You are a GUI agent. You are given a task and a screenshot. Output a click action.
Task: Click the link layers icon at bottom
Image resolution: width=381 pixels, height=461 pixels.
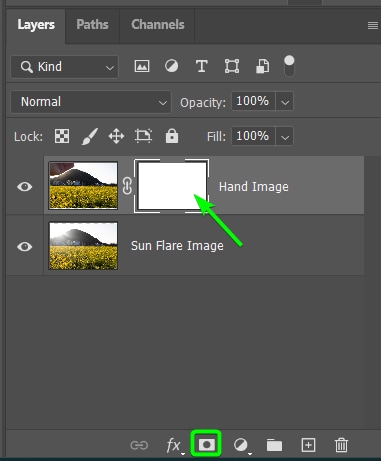(139, 445)
